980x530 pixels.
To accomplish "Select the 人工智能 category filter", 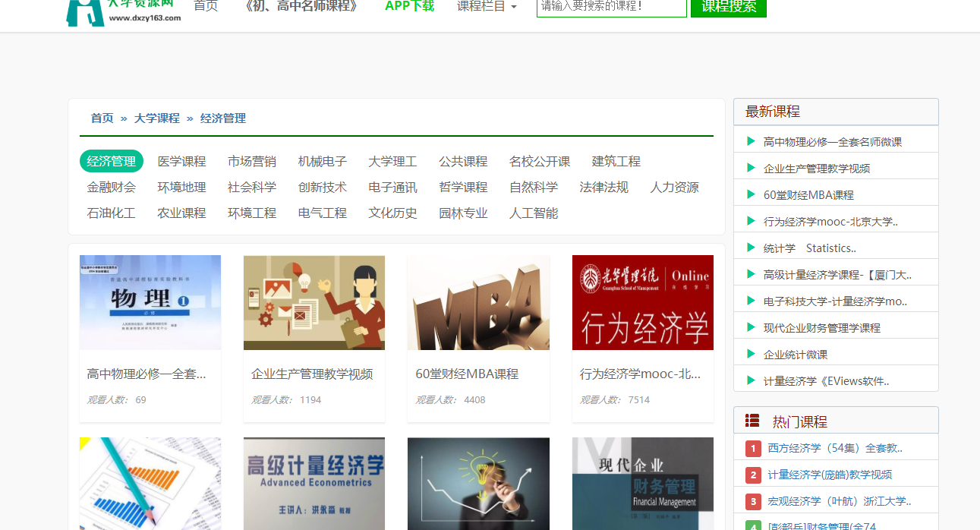I will tap(534, 213).
